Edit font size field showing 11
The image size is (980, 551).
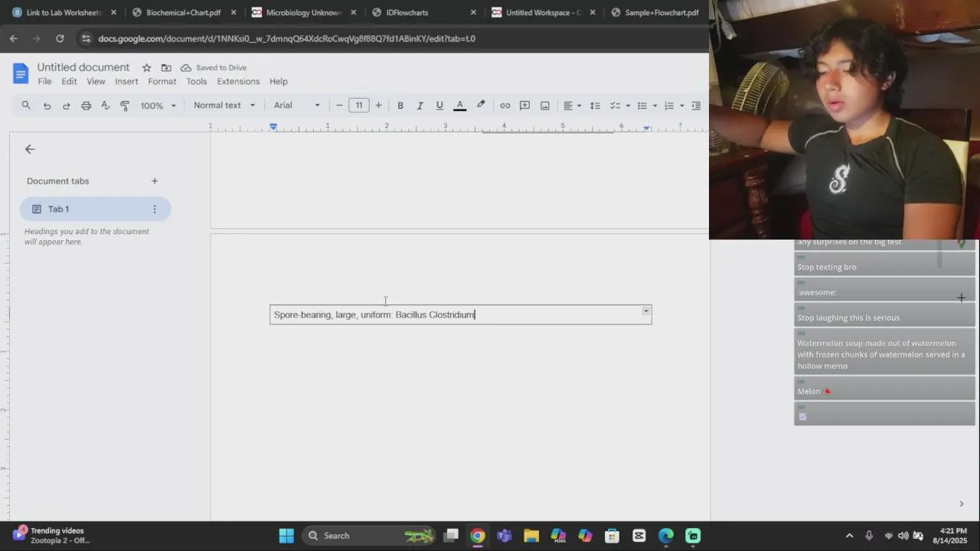(x=358, y=106)
